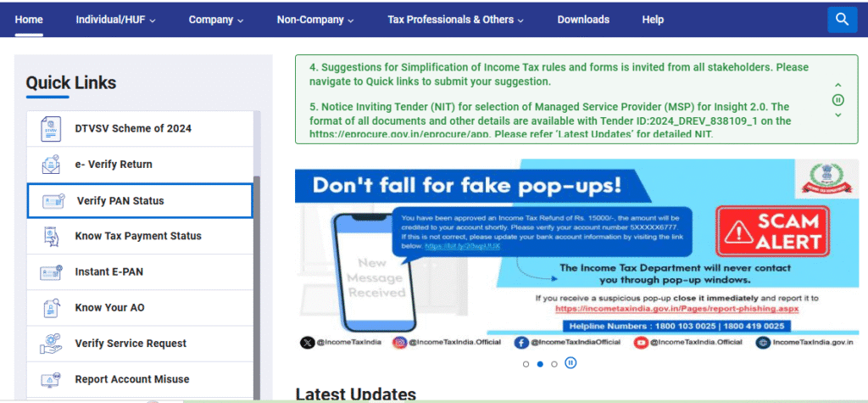Open the search magnifier button
The height and width of the screenshot is (403, 868).
842,20
